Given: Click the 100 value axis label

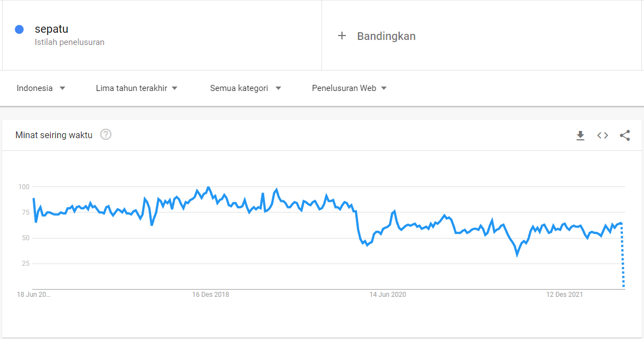Looking at the screenshot, I should point(23,187).
